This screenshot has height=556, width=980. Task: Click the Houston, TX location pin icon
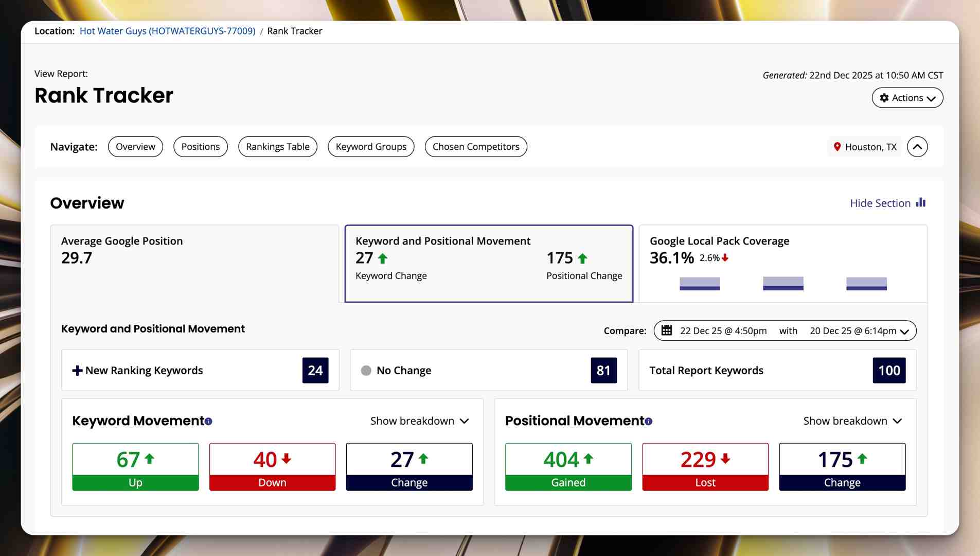[x=837, y=147]
